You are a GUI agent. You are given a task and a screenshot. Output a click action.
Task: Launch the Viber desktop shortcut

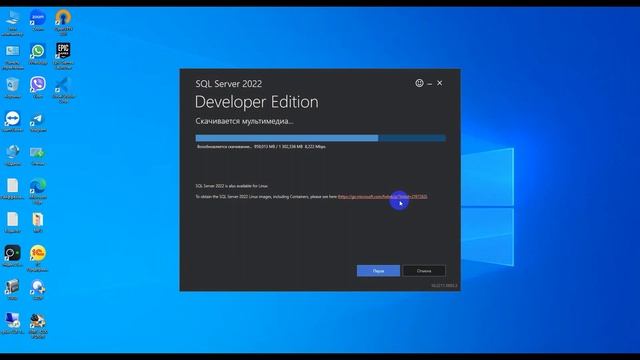tap(38, 88)
